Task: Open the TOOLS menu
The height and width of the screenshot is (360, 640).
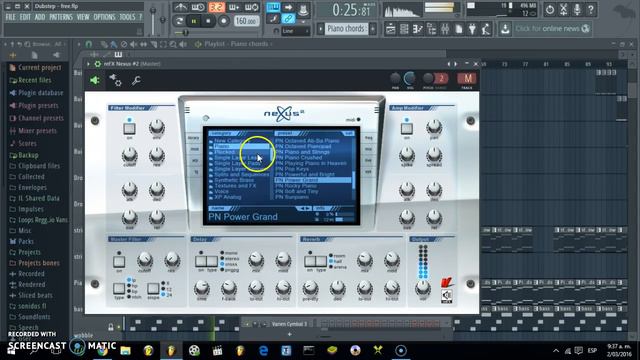Action: pyautogui.click(x=127, y=17)
